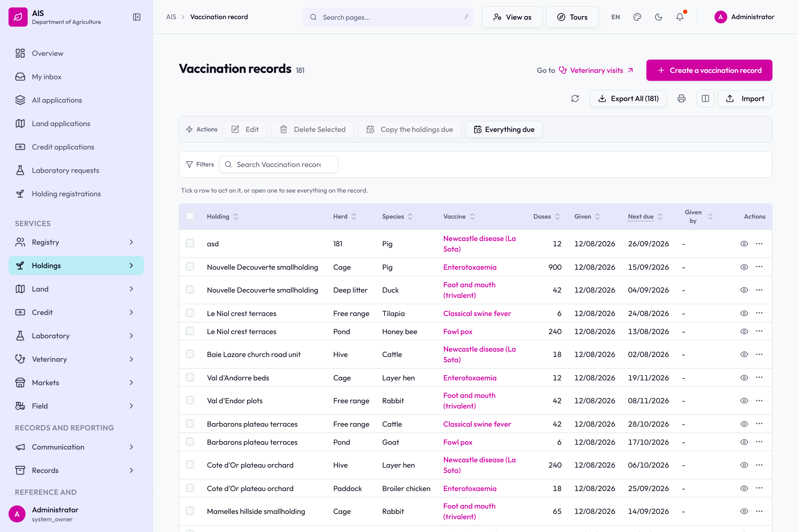View the Cote d'Or Broiler chicken record

pyautogui.click(x=744, y=488)
